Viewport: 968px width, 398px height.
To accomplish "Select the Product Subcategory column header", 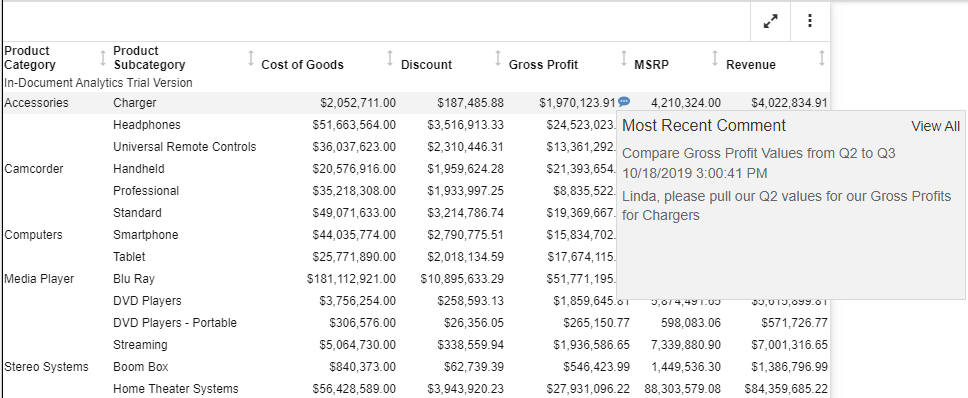I will [149, 58].
